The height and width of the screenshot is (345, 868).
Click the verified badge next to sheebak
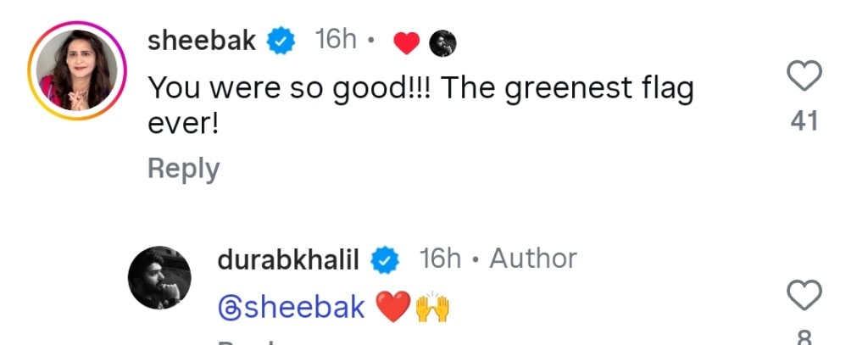coord(281,41)
